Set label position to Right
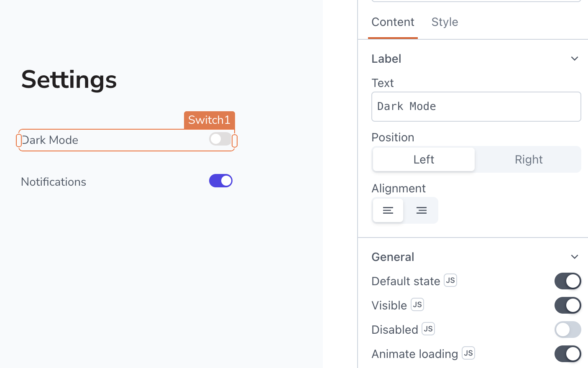The height and width of the screenshot is (368, 588). click(528, 159)
